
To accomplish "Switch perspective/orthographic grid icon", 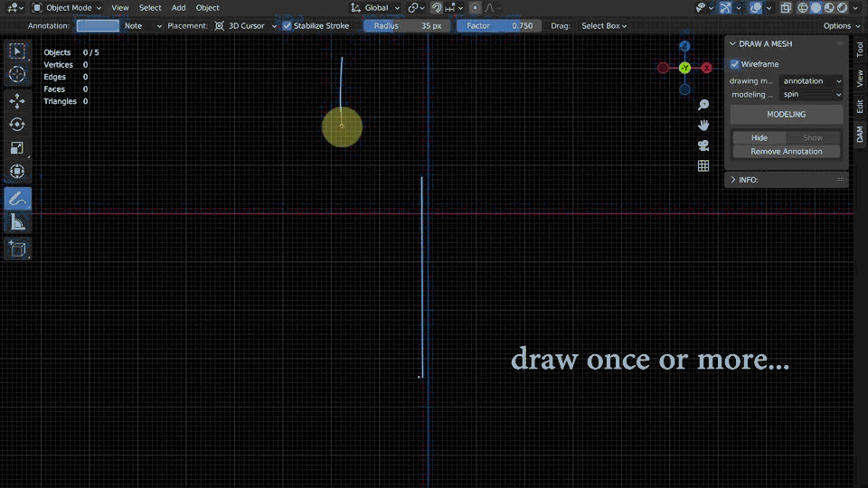I will point(703,166).
